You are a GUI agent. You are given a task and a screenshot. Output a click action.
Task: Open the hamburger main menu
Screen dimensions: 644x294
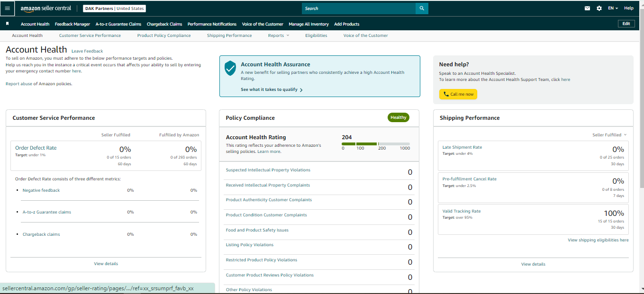pyautogui.click(x=7, y=8)
